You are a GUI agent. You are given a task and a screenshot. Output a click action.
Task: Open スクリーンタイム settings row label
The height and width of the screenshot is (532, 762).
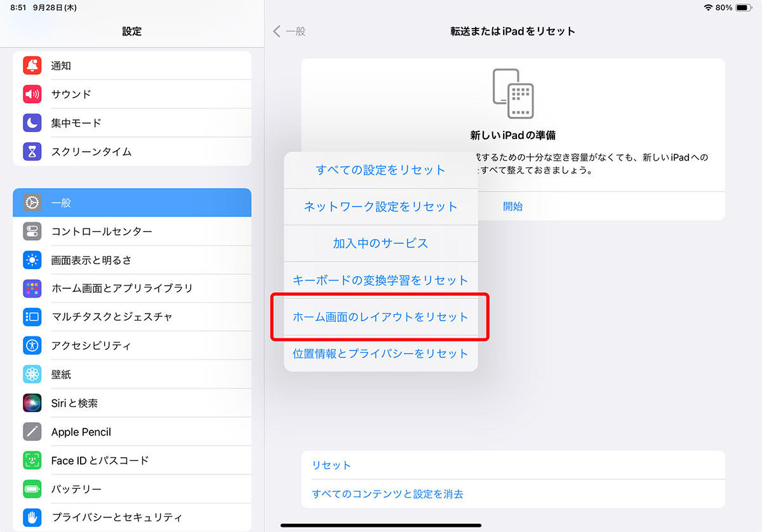[91, 151]
